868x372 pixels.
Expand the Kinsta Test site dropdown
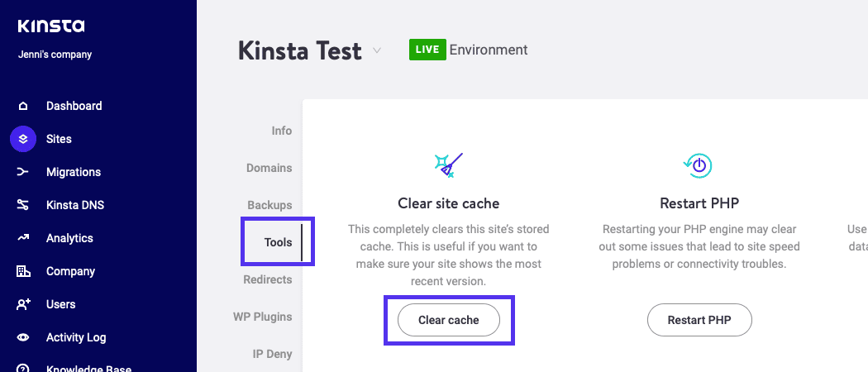(x=377, y=50)
